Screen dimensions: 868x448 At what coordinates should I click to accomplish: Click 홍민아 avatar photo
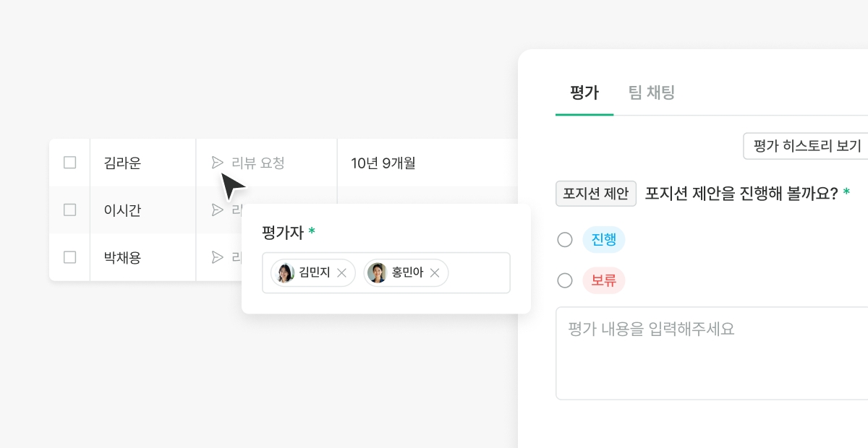pyautogui.click(x=377, y=273)
